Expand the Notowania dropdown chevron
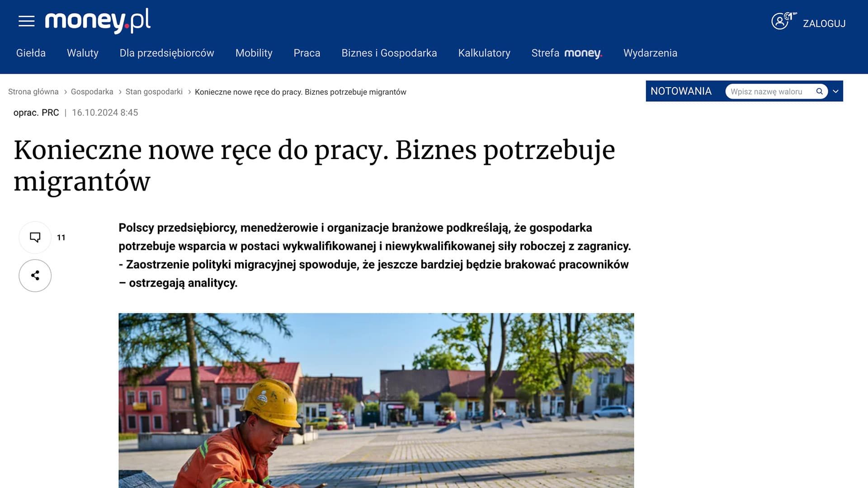The width and height of the screenshot is (868, 488). coord(835,91)
